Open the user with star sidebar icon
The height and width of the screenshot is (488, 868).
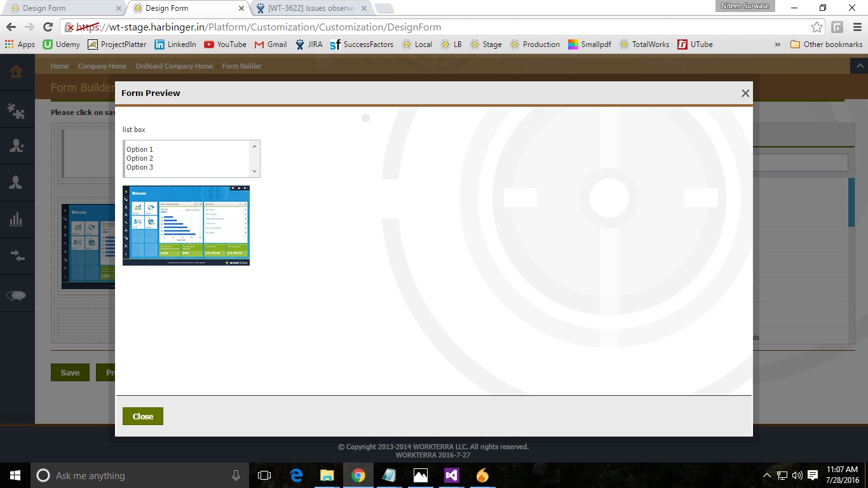pyautogui.click(x=17, y=146)
